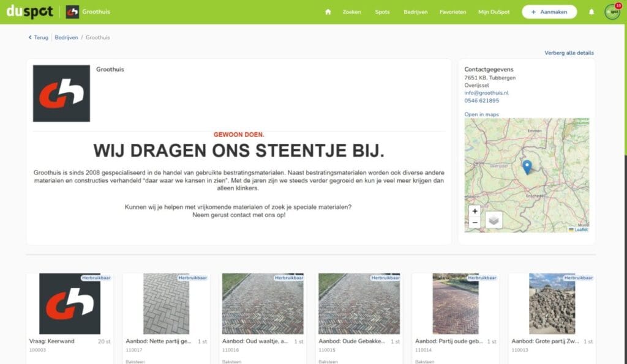Zoom in on the map
Viewport: 627px width, 364px height.
point(475,211)
